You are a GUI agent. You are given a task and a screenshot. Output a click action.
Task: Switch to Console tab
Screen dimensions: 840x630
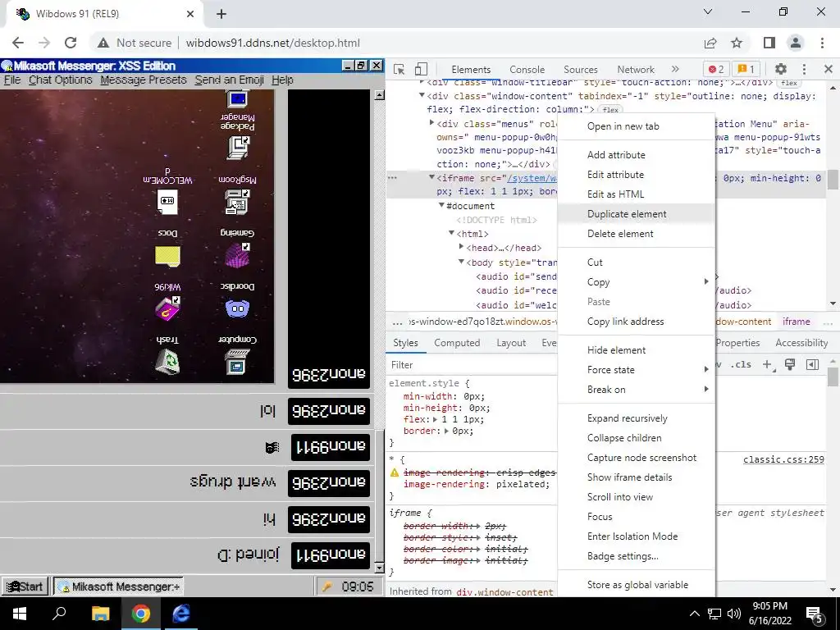[527, 69]
